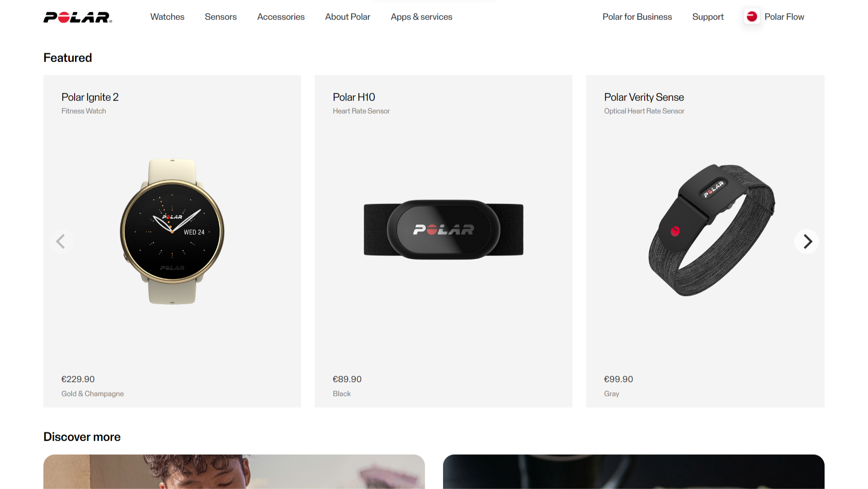Screen dimensions: 868x489
Task: Open the Accessories menu
Action: [281, 17]
